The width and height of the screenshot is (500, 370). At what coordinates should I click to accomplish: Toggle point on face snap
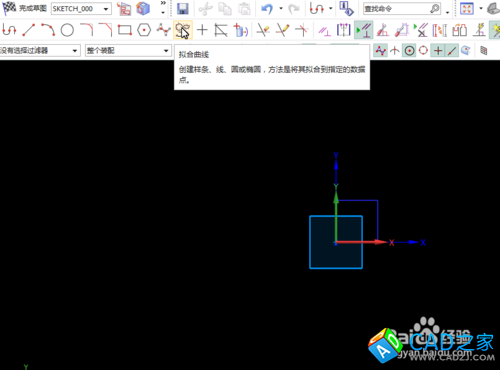pyautogui.click(x=466, y=51)
